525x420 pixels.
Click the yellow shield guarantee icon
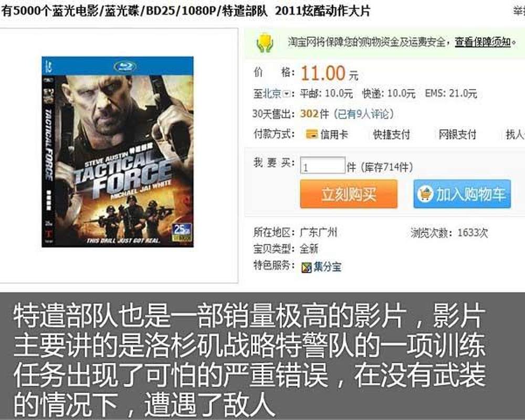tap(265, 43)
